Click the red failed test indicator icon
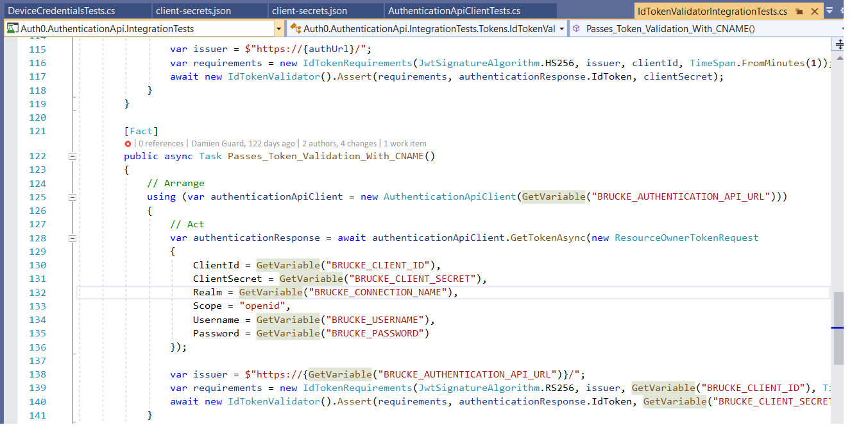This screenshot has width=868, height=443. 128,144
